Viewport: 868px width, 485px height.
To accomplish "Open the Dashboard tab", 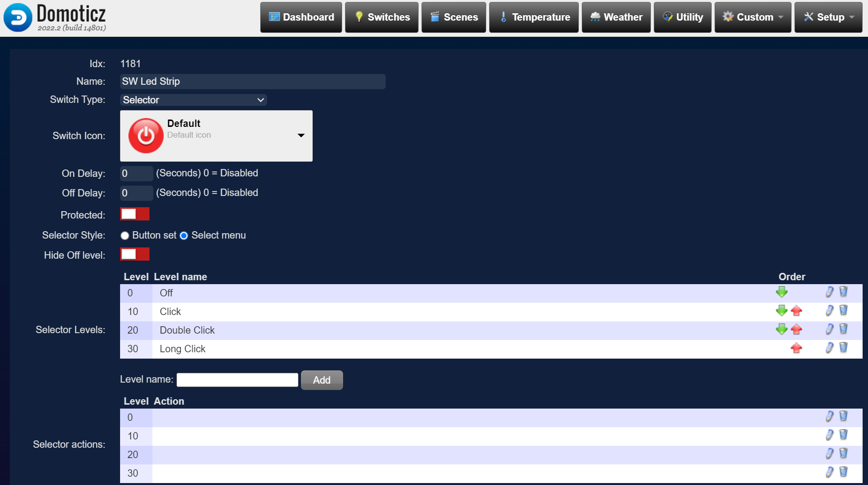I will (x=301, y=17).
